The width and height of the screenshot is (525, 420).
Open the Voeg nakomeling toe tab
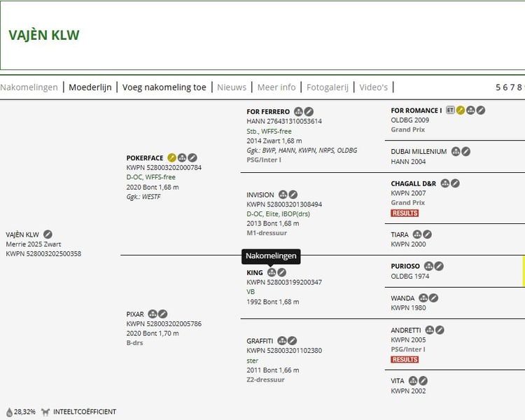pyautogui.click(x=164, y=87)
